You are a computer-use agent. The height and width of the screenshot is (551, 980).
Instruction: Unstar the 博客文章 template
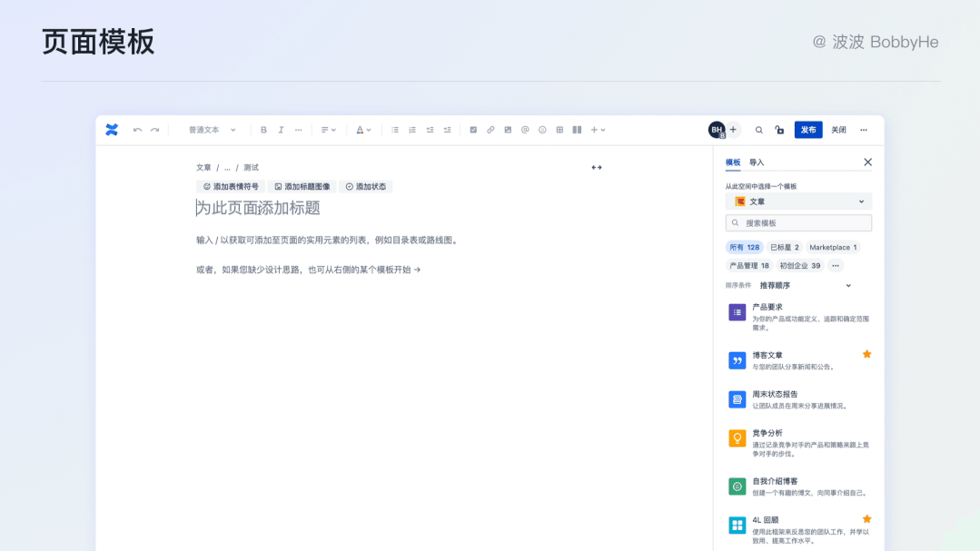(866, 354)
